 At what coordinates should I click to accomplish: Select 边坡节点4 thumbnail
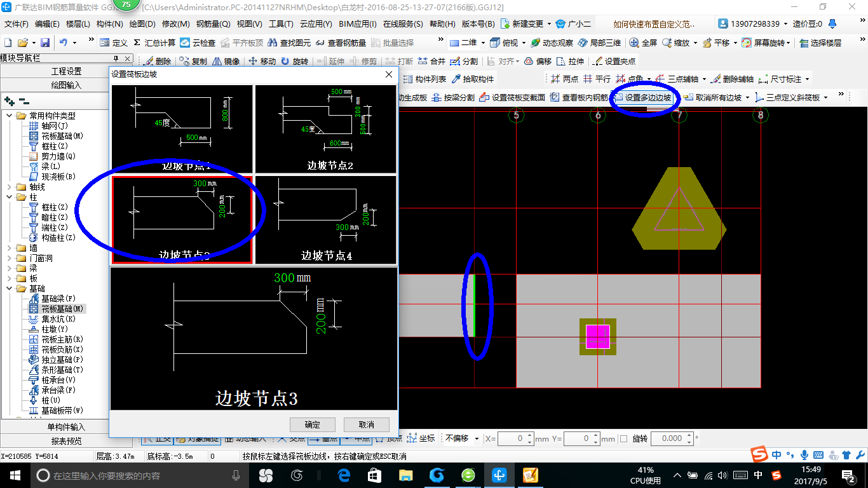coord(325,220)
